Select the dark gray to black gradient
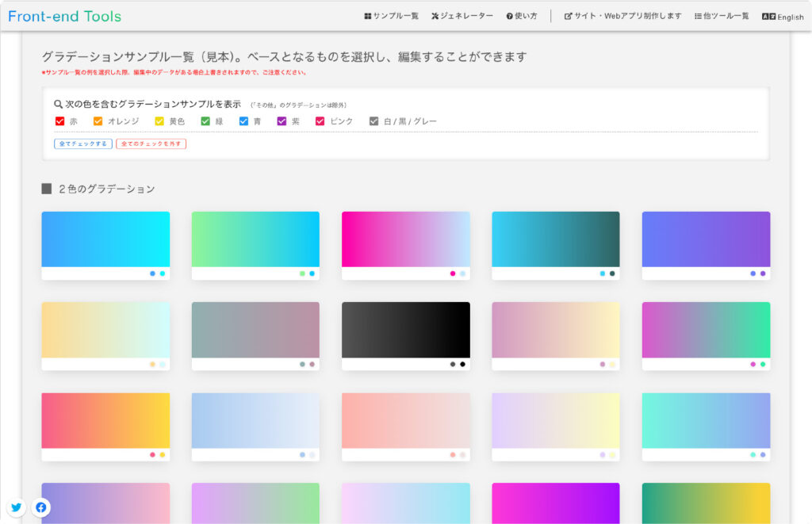 point(406,336)
